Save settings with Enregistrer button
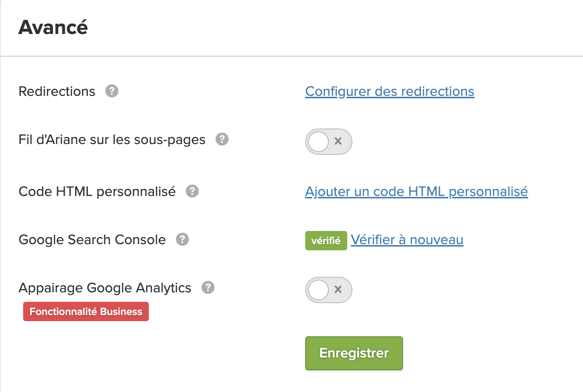The height and width of the screenshot is (392, 583). coord(354,353)
